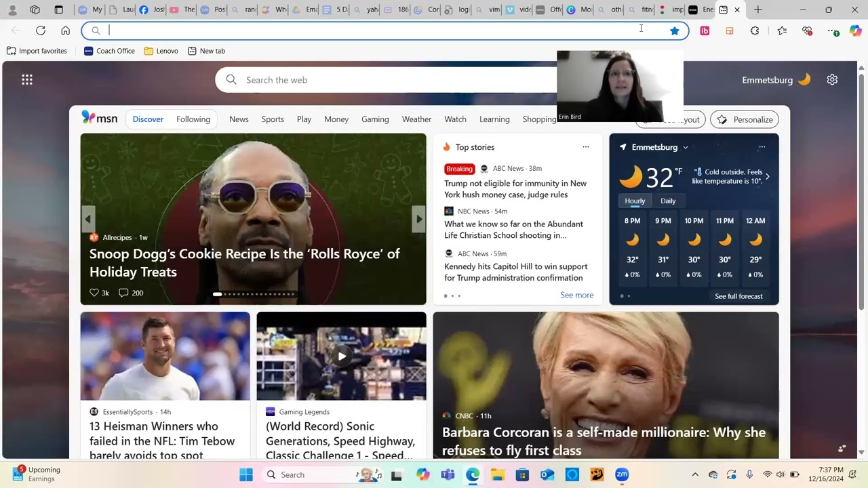The width and height of the screenshot is (868, 488).
Task: Click See more under Top stories
Action: click(577, 295)
